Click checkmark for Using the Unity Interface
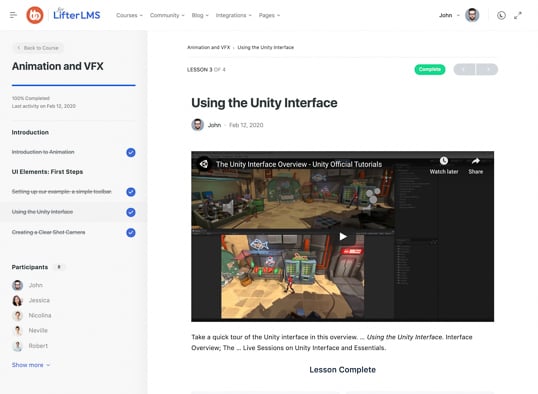538x394 pixels. pos(131,212)
